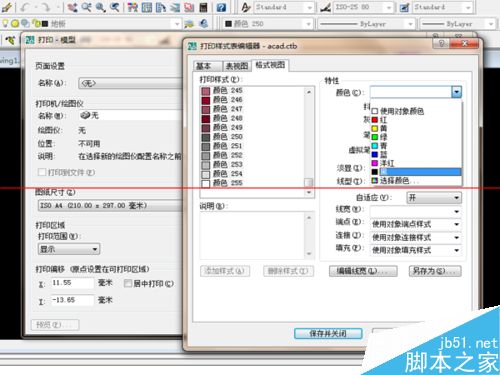Click the Undo arrow icon

24,7
